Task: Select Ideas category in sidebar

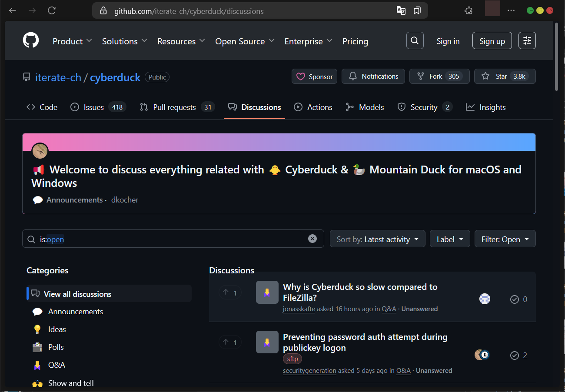Action: 109,329
